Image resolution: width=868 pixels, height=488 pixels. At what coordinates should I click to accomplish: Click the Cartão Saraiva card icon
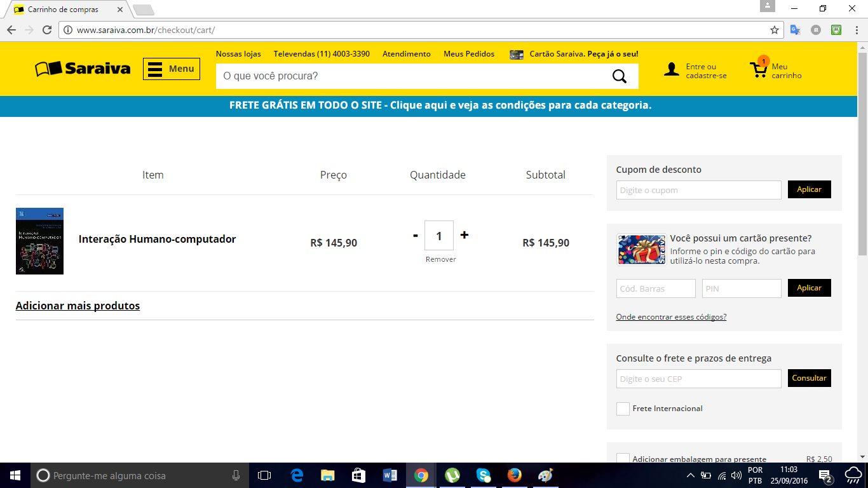[517, 55]
